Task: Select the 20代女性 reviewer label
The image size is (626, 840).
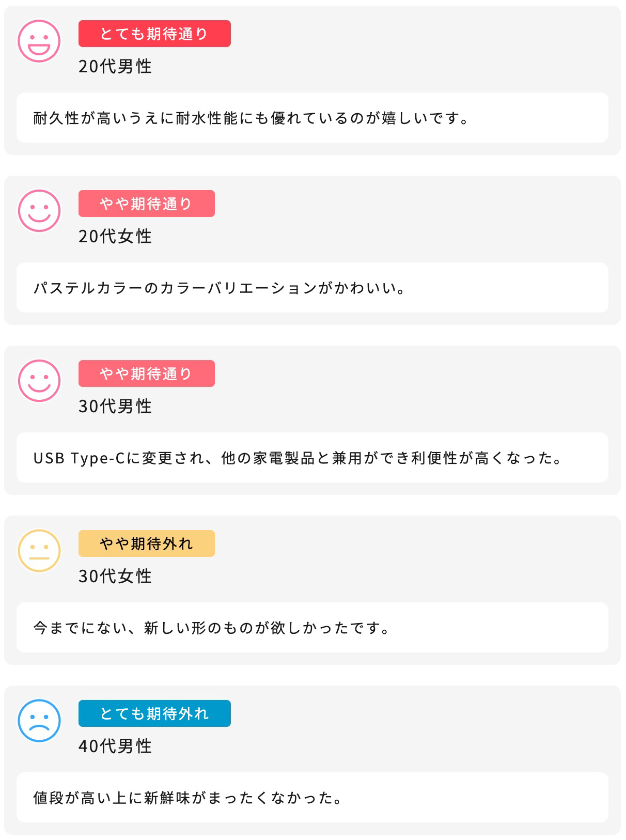Action: coord(115,237)
